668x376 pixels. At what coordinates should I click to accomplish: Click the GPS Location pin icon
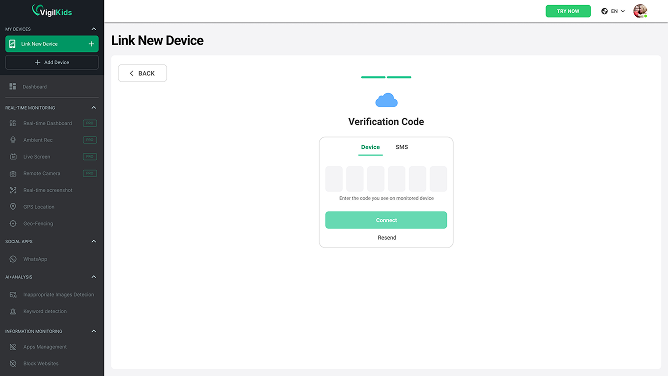[x=13, y=207]
